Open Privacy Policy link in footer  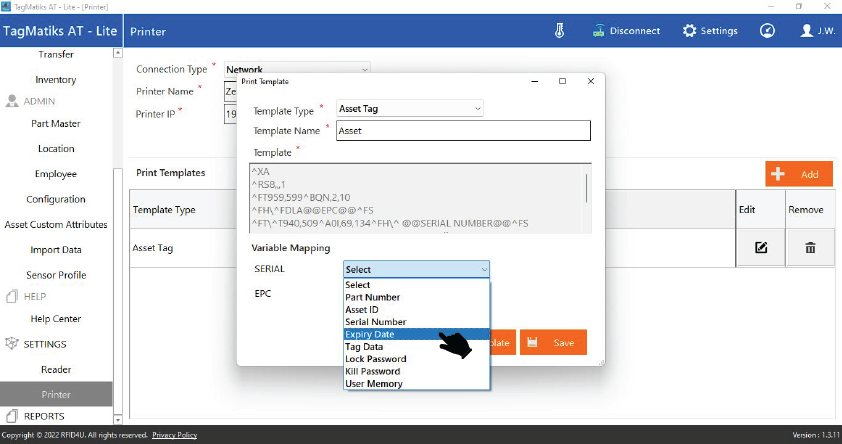coord(174,435)
